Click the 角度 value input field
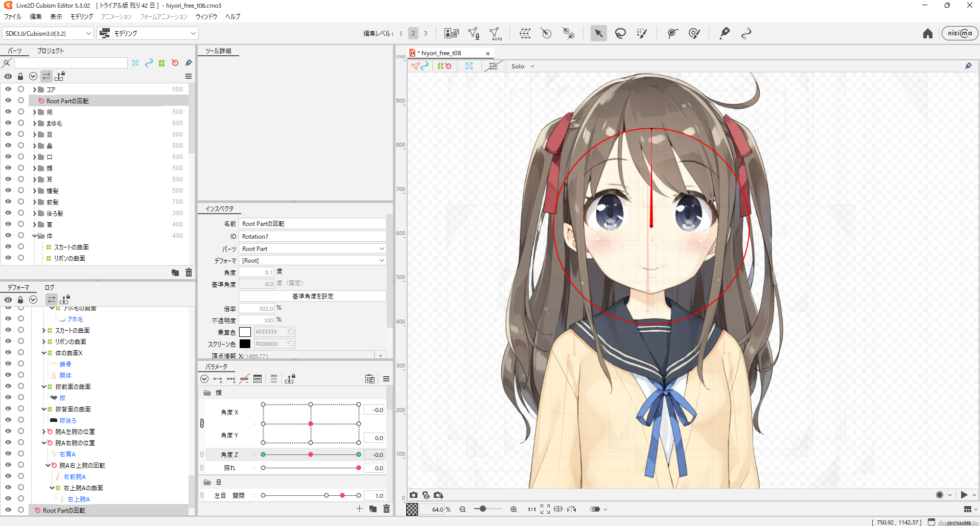Screen dimensions: 980x526 pos(256,272)
